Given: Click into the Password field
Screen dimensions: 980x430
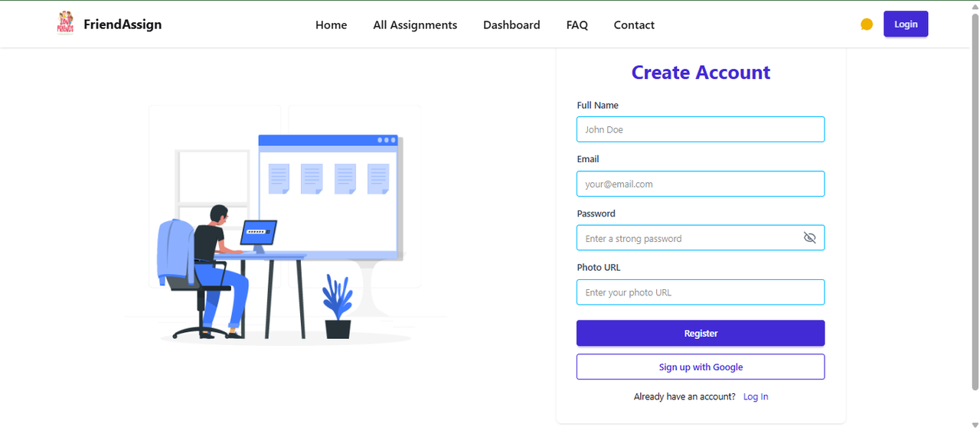Looking at the screenshot, I should coord(701,238).
